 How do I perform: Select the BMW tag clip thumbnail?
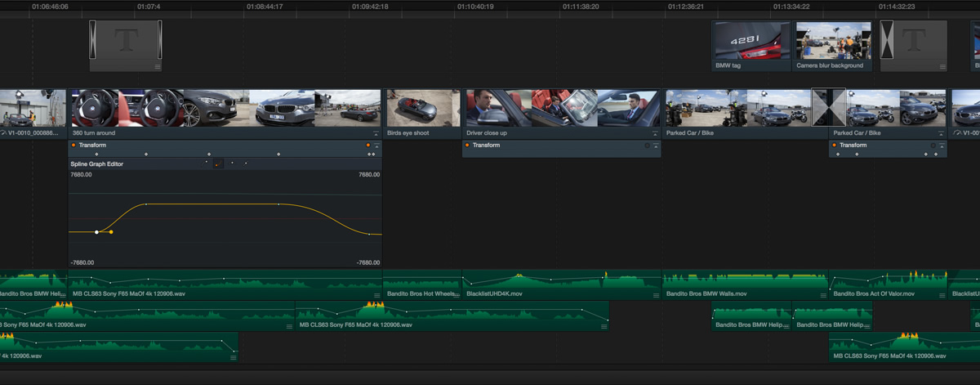coord(751,41)
